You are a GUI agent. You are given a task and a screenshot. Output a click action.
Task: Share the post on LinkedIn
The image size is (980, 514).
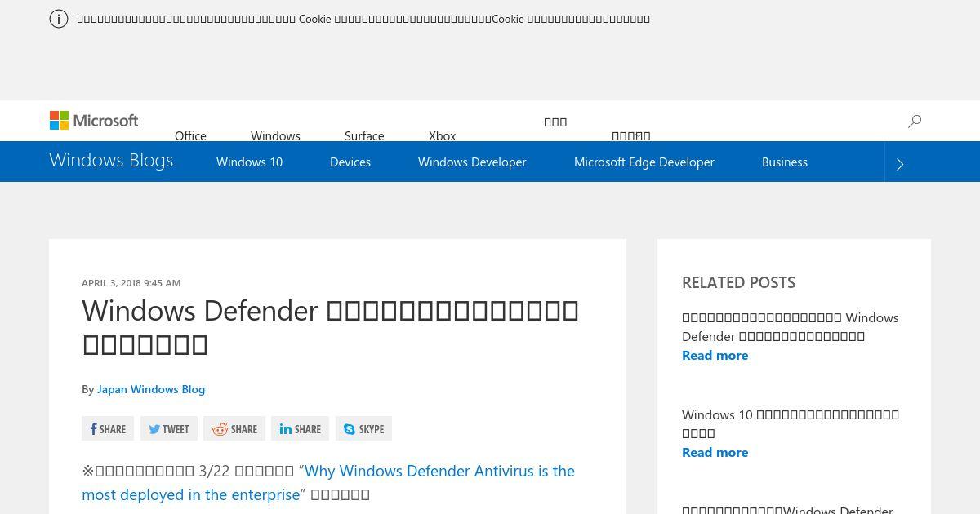pos(300,429)
